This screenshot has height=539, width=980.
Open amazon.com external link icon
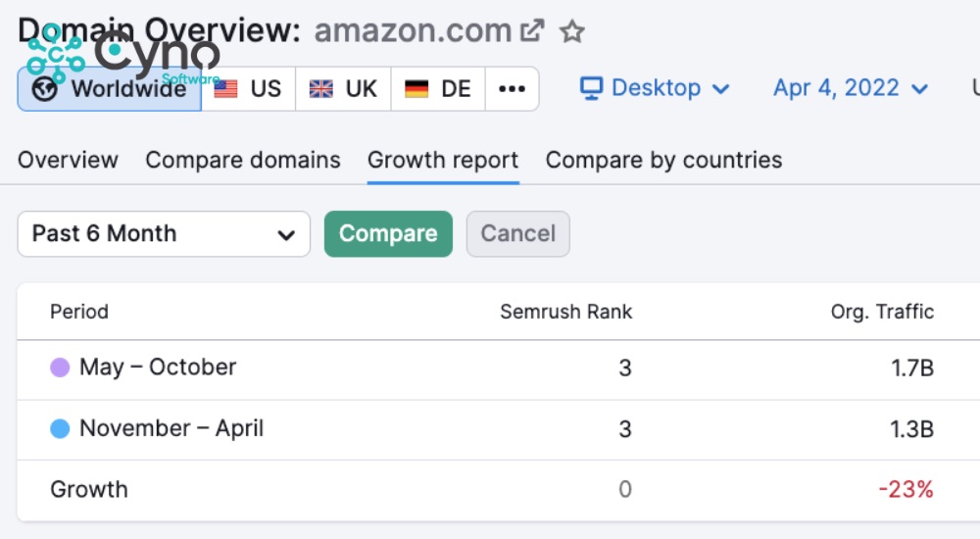point(532,31)
